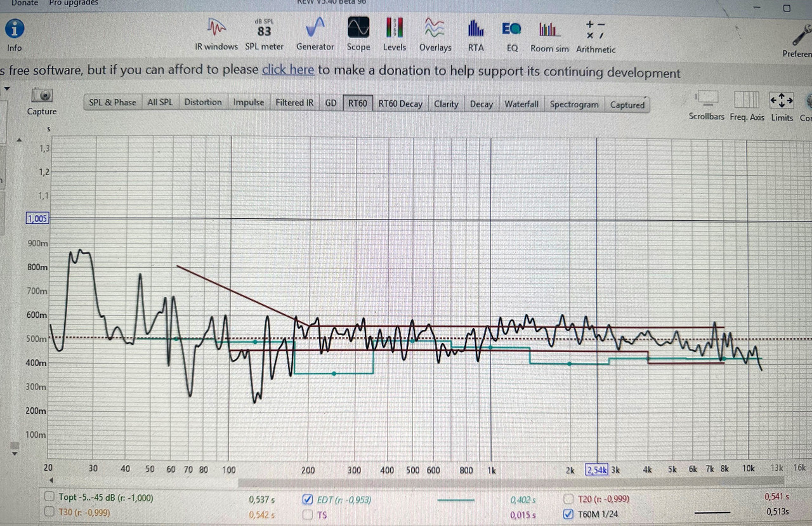The height and width of the screenshot is (526, 812).
Task: Open graph Limits icon
Action: click(x=782, y=100)
